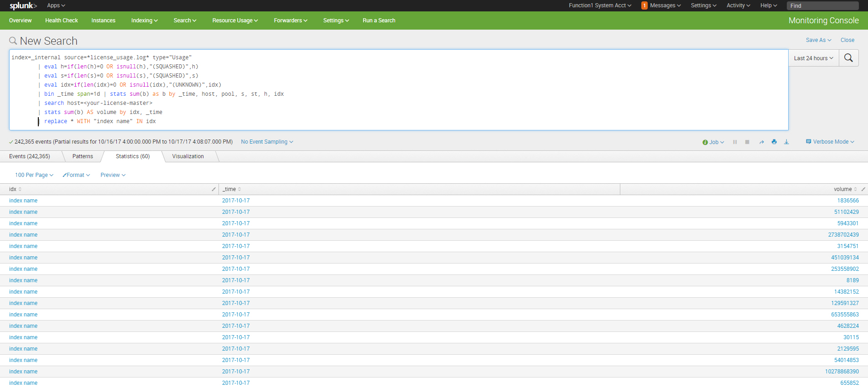Expand green navbar Settings menu
Image resolution: width=868 pixels, height=388 pixels.
336,21
